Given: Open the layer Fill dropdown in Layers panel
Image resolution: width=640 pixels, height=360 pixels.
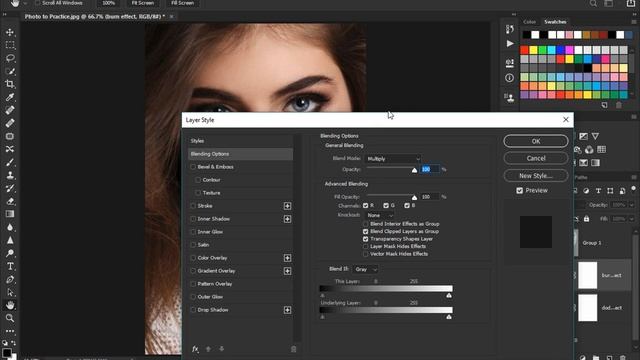Looking at the screenshot, I should (632, 219).
